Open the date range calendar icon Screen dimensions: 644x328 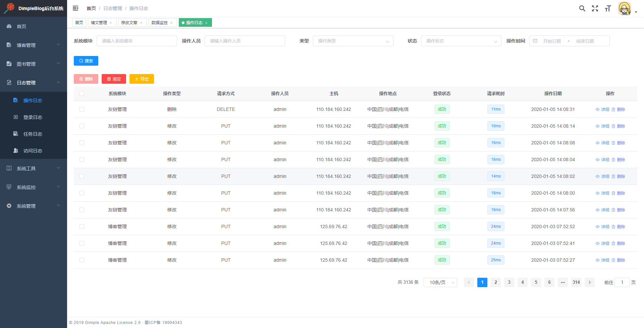(535, 41)
